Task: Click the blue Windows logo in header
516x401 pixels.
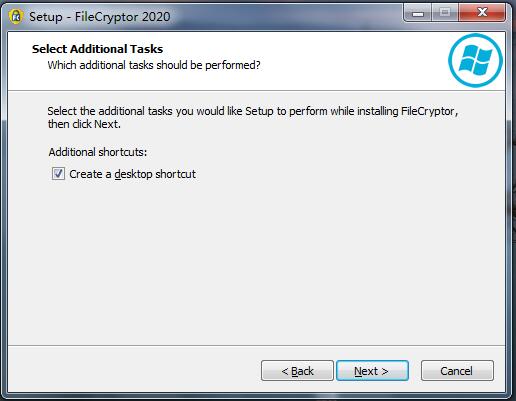Action: point(475,60)
